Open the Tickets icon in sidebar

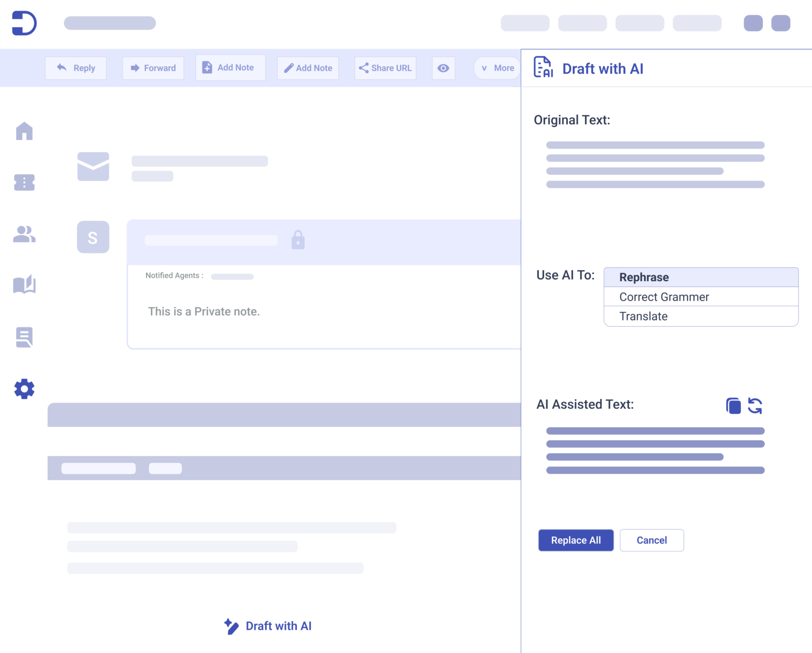pos(24,182)
